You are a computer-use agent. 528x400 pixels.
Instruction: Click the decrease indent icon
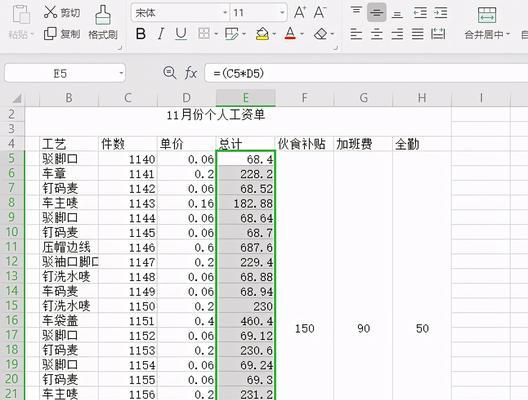click(x=420, y=12)
